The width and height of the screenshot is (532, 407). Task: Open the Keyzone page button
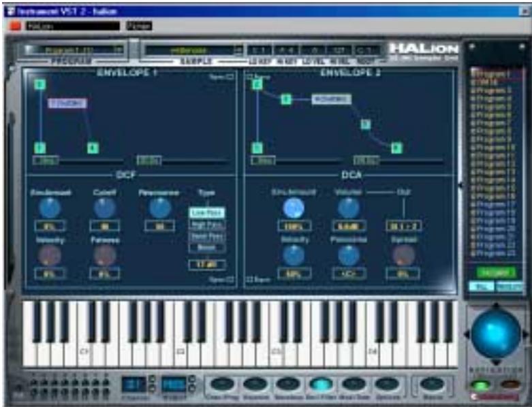point(255,385)
